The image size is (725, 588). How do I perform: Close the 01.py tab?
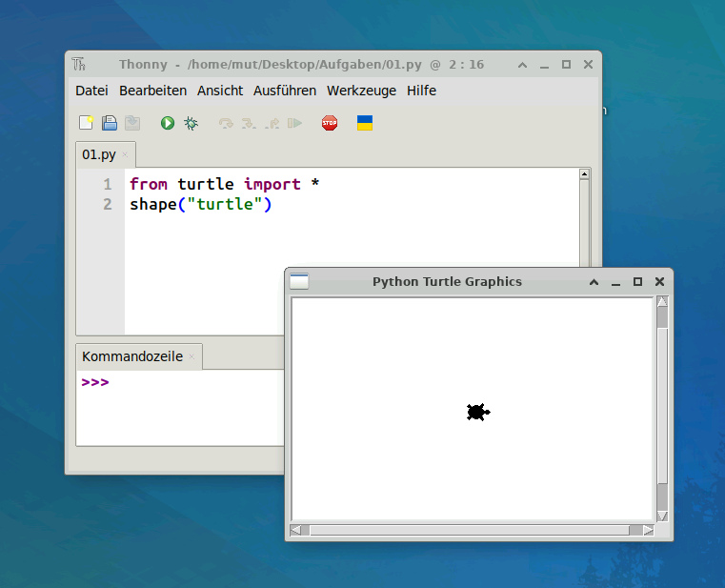coord(125,154)
